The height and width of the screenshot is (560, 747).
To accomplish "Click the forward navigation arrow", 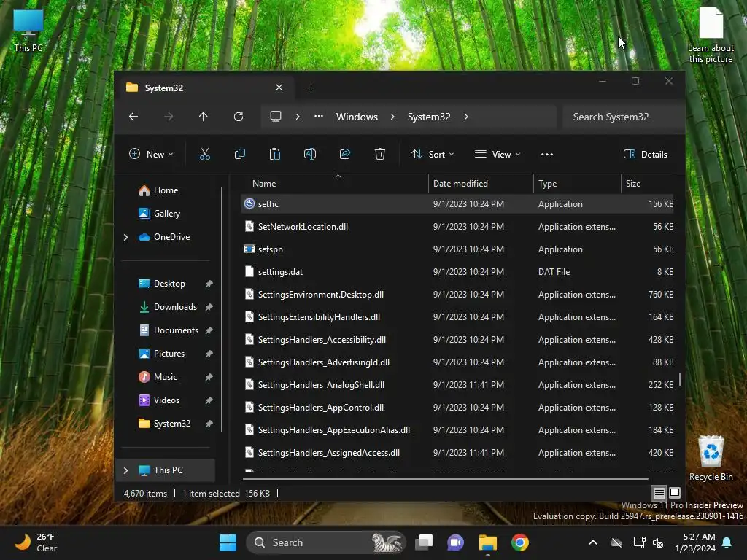I will coord(169,117).
